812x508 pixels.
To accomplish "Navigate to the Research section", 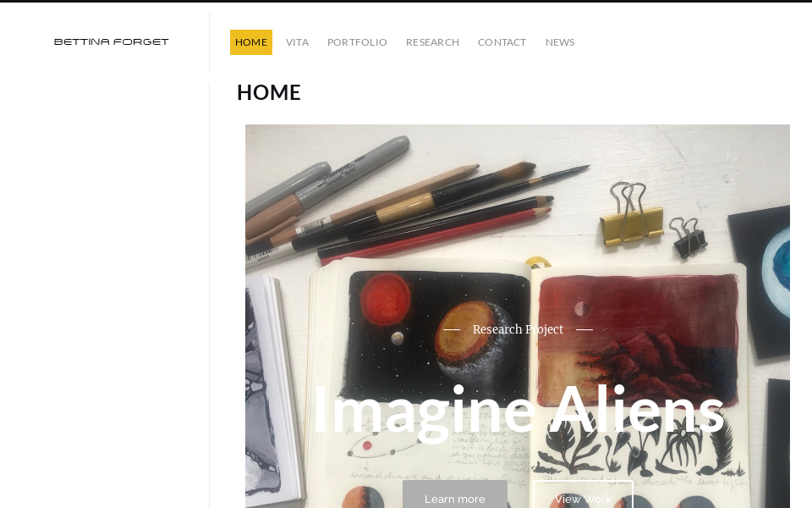I will (432, 42).
